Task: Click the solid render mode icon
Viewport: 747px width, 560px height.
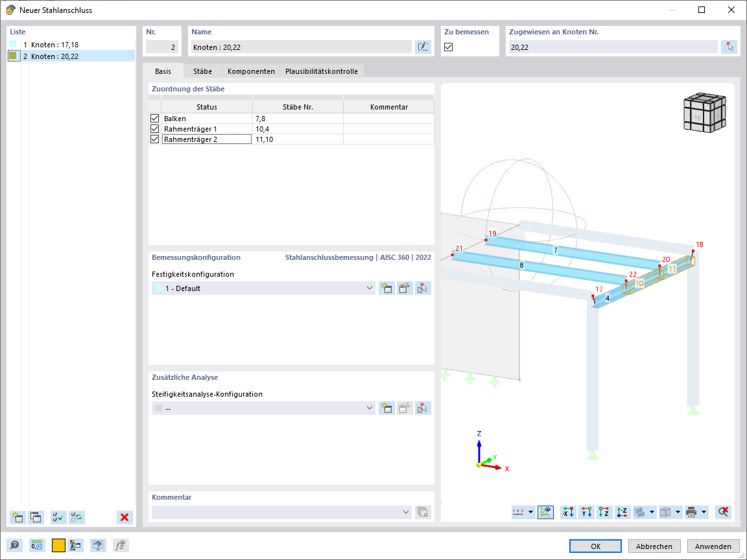Action: (x=640, y=512)
